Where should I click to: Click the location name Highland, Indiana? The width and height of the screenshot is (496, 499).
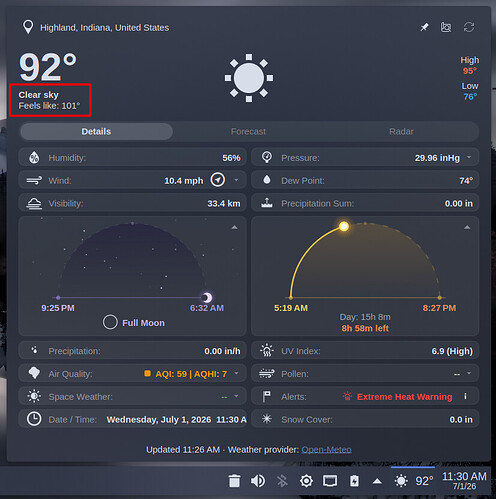point(104,28)
